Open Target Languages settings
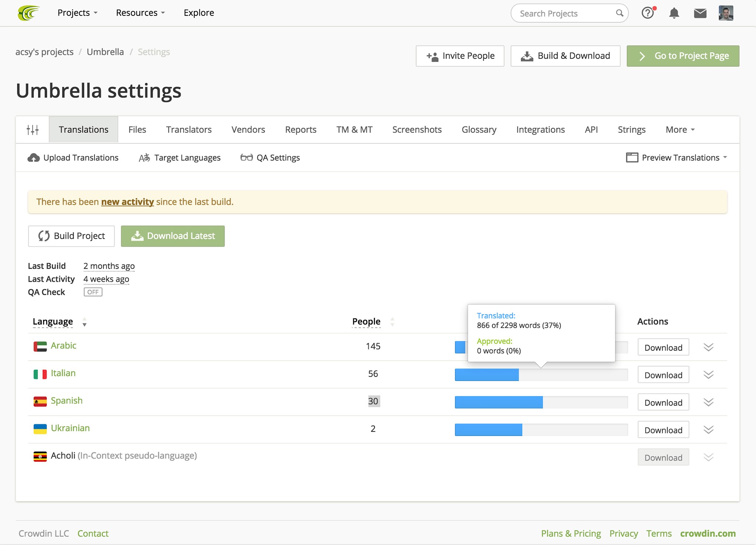 (180, 158)
